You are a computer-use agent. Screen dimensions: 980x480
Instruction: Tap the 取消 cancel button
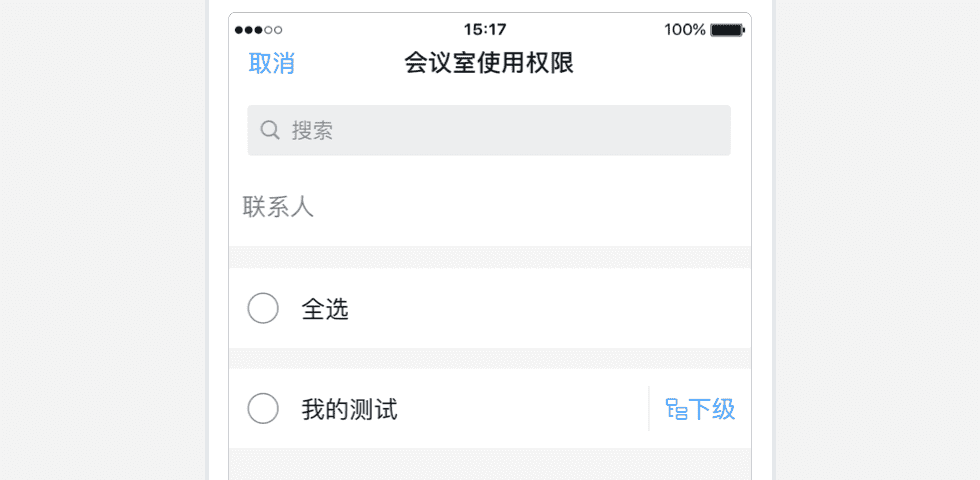[x=271, y=64]
